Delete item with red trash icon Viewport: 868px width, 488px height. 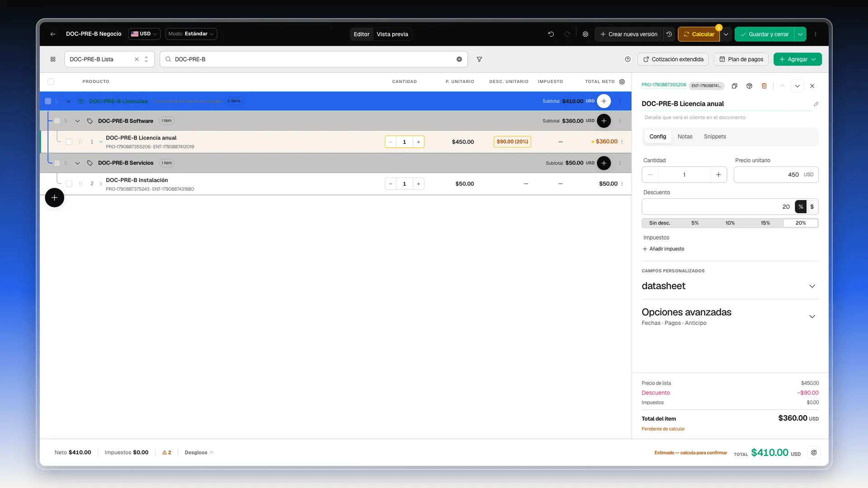[x=764, y=86]
